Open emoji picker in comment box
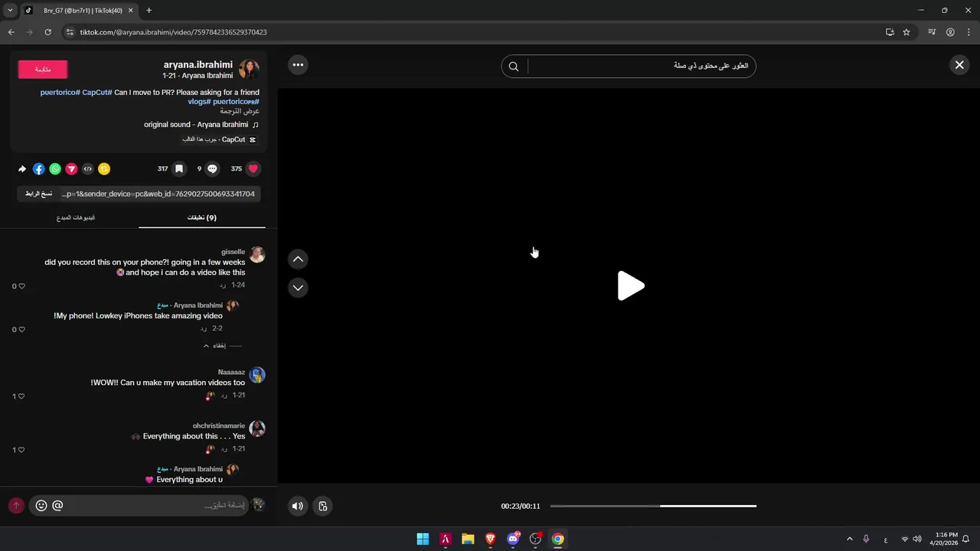 41,506
